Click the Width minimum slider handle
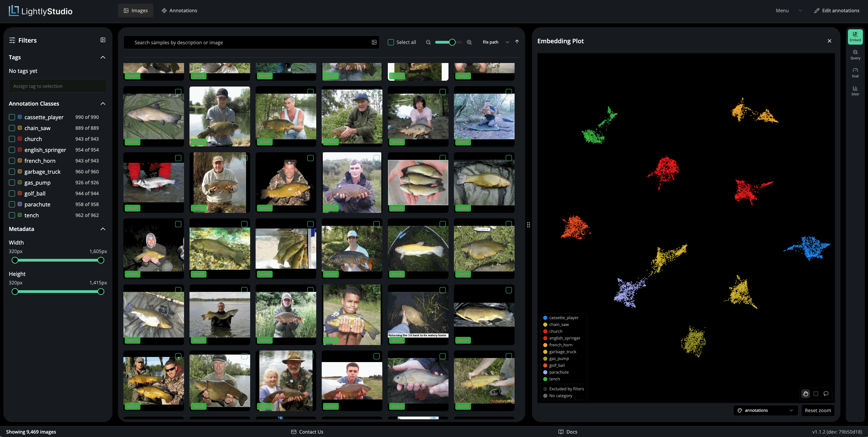This screenshot has height=437, width=868. [x=15, y=260]
